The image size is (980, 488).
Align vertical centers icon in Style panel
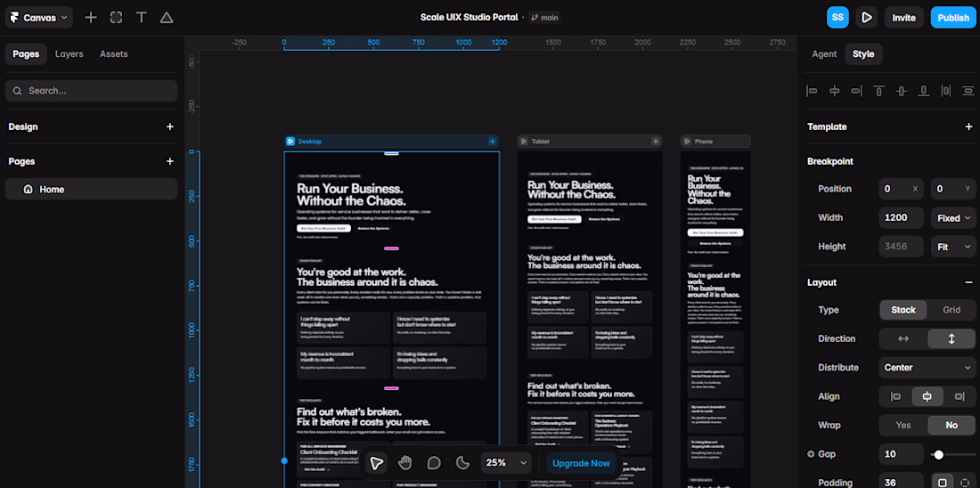pos(901,91)
